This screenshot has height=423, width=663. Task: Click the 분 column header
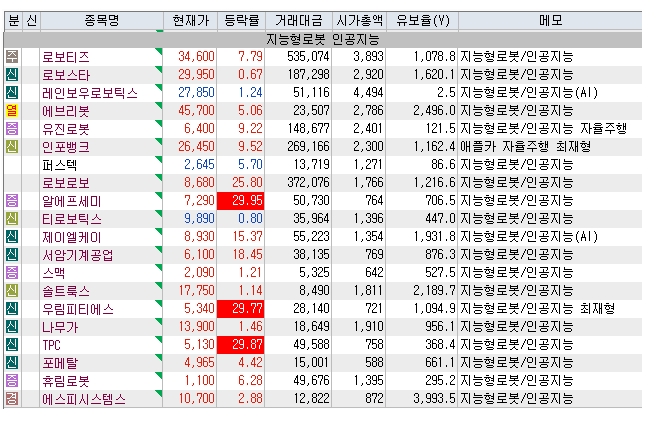(x=13, y=20)
